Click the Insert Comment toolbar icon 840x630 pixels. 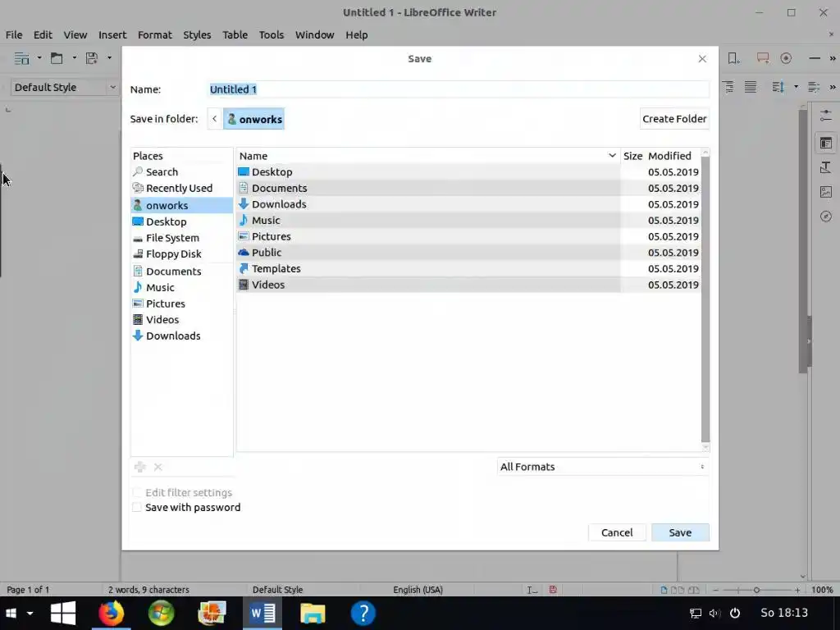pyautogui.click(x=762, y=58)
